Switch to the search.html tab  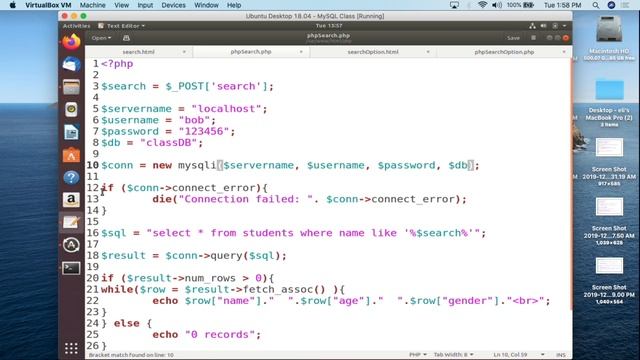pyautogui.click(x=138, y=52)
